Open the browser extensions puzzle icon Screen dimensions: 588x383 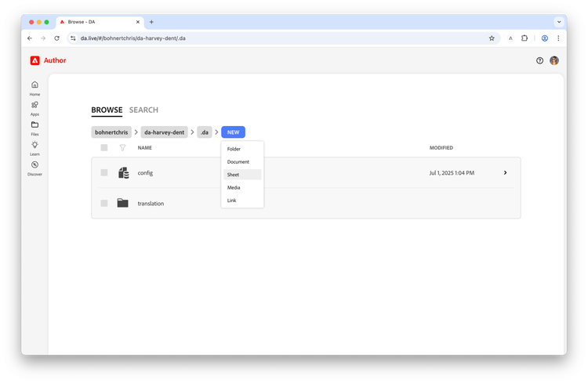(524, 38)
